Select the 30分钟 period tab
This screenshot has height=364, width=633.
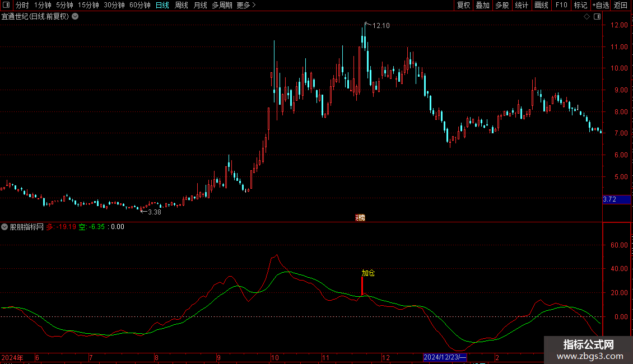tap(114, 5)
